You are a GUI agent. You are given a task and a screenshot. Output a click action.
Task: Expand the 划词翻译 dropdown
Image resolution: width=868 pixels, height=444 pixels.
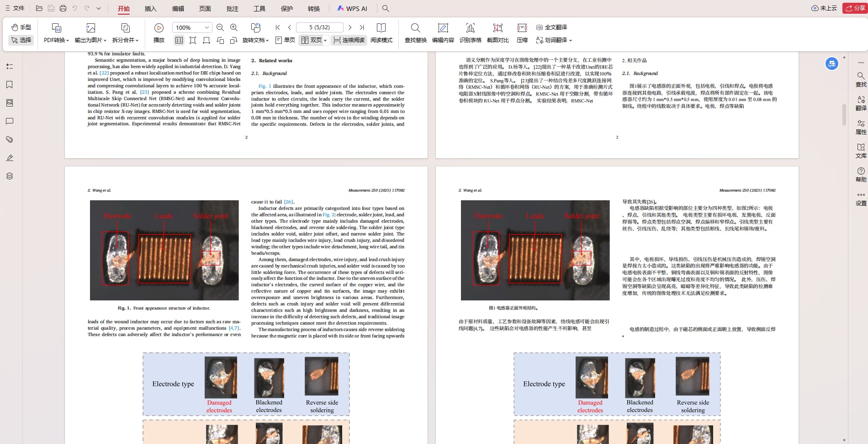point(571,40)
